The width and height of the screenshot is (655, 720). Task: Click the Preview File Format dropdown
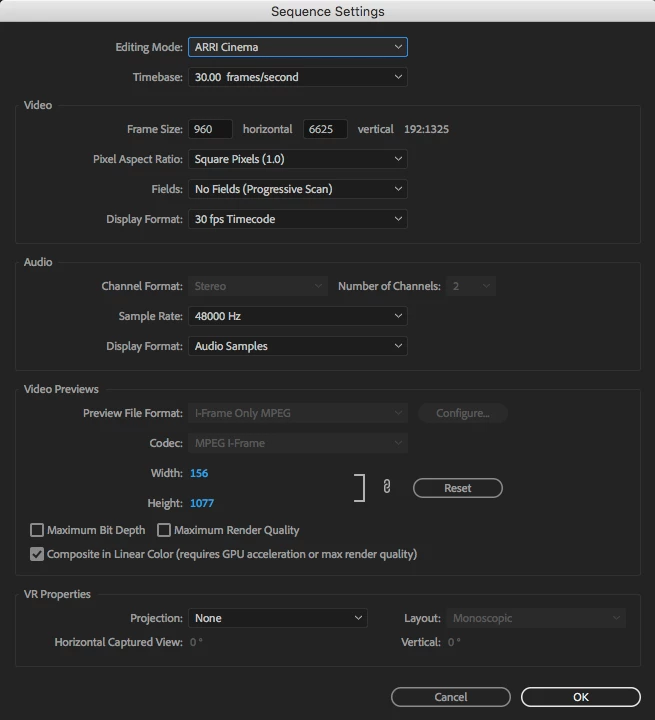pos(298,413)
